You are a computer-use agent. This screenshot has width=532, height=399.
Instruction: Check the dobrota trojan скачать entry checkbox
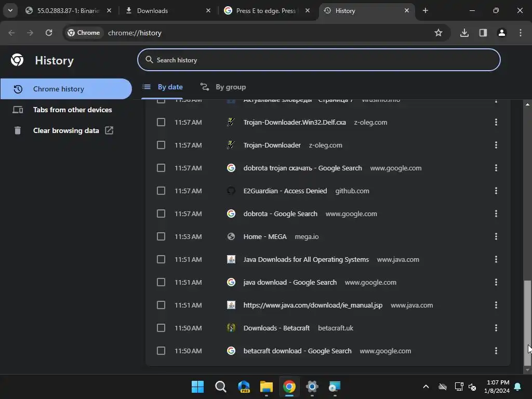point(161,168)
